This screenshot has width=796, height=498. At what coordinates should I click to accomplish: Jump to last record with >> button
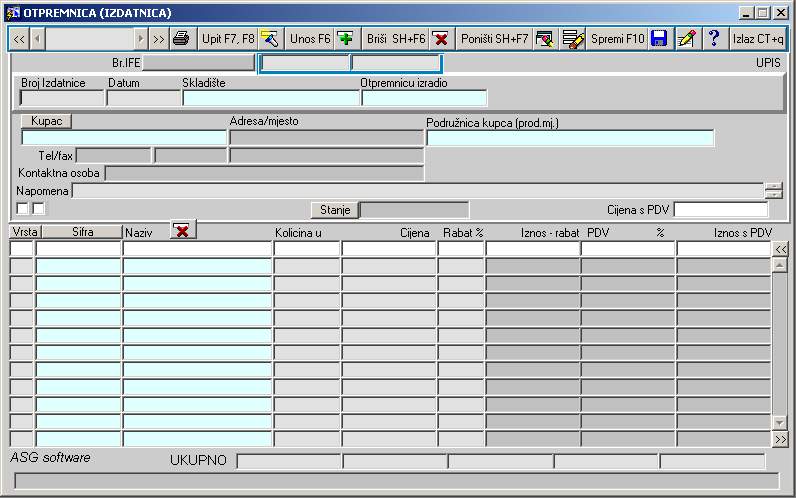click(x=159, y=39)
